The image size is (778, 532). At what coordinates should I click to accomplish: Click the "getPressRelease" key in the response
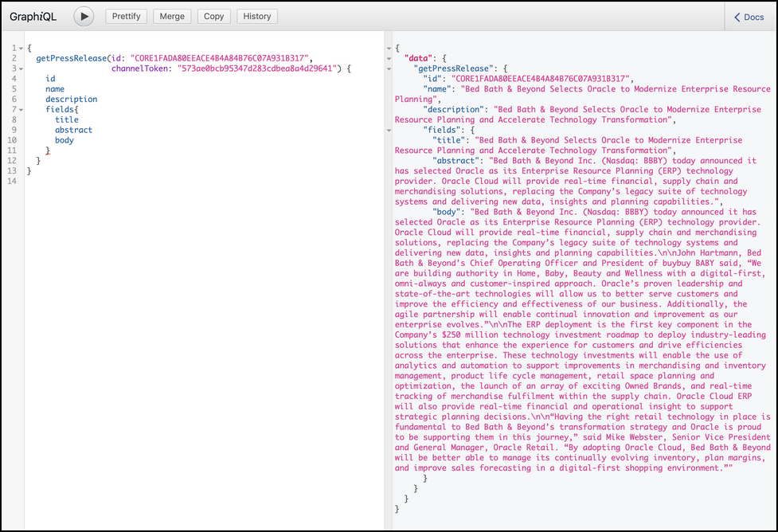coord(454,68)
